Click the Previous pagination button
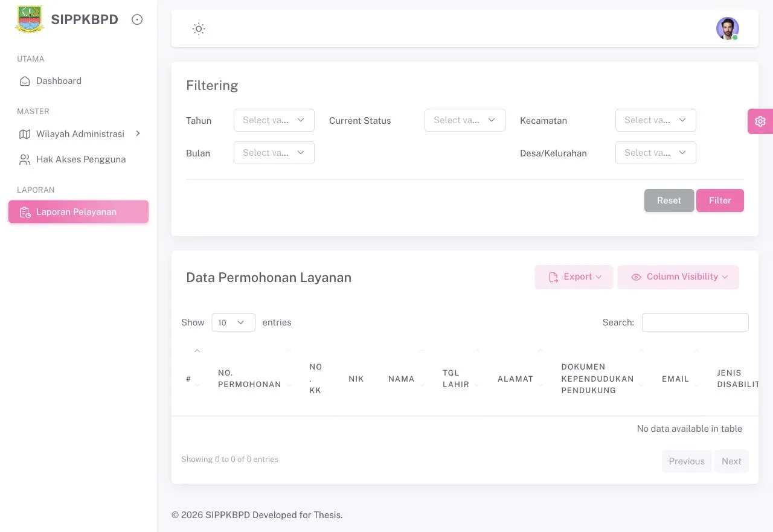This screenshot has height=532, width=773. [x=687, y=461]
